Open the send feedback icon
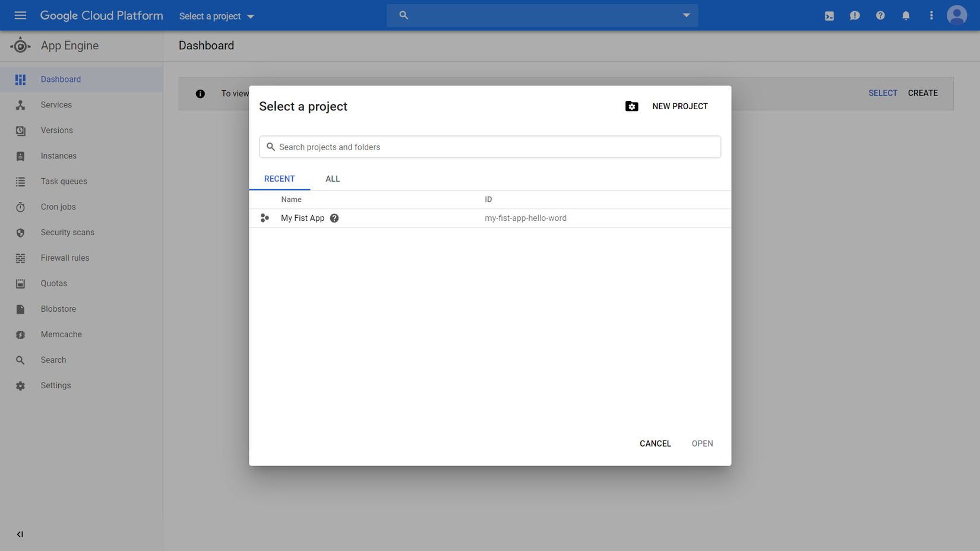The height and width of the screenshot is (551, 980). coord(855,16)
